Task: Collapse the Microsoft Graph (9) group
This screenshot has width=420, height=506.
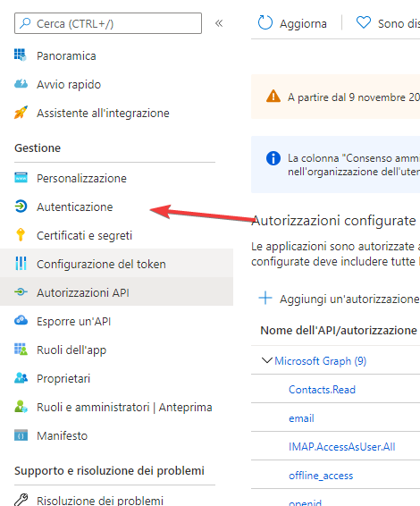Action: pos(267,360)
